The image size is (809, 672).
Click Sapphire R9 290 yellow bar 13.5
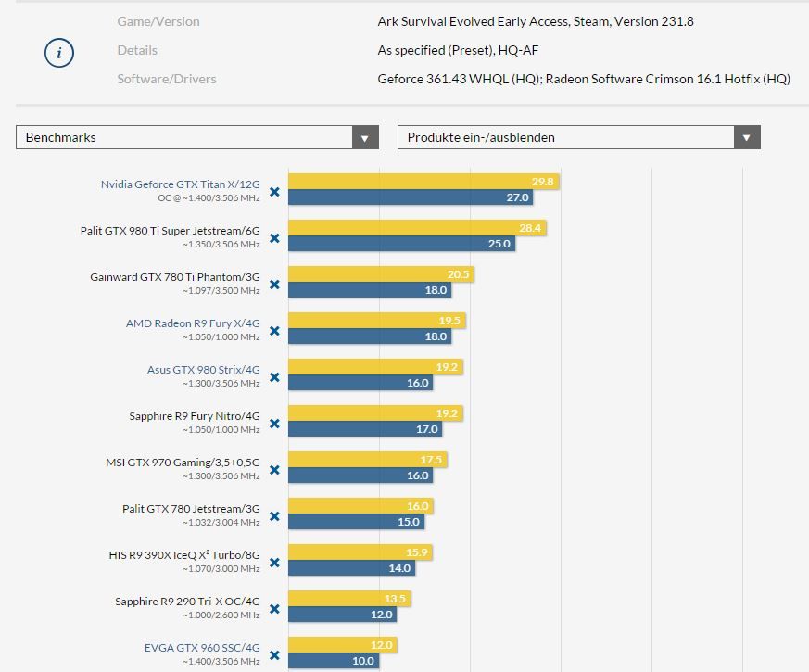click(349, 599)
